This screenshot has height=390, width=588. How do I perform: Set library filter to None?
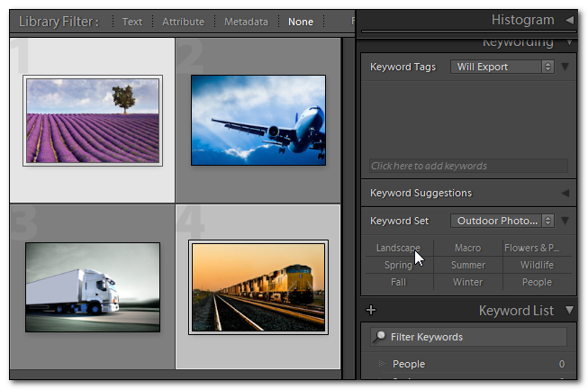click(x=301, y=22)
